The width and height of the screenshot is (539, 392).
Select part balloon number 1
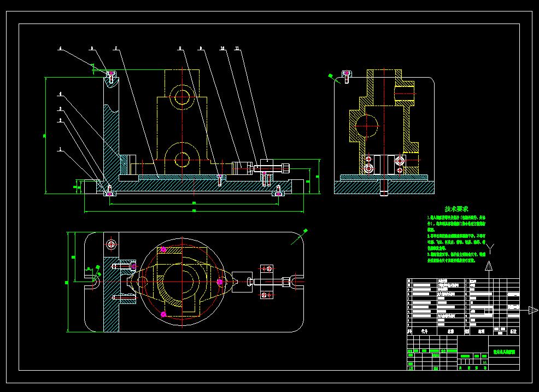[x=61, y=149]
